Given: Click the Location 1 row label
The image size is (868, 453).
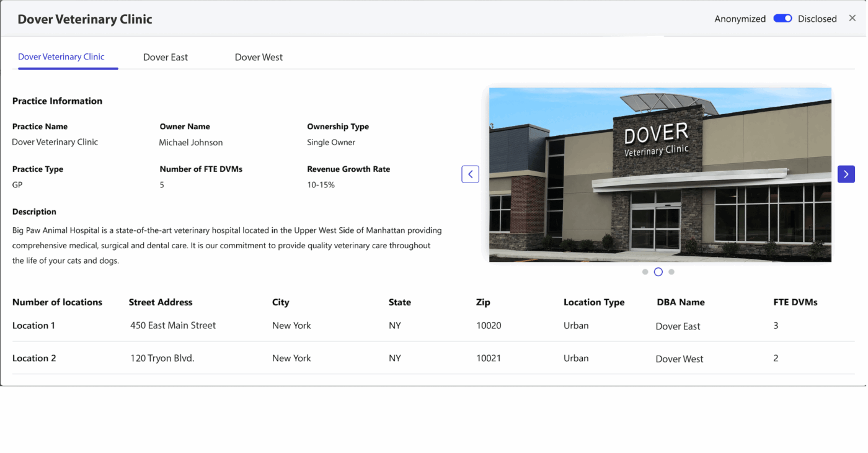Looking at the screenshot, I should [x=34, y=326].
